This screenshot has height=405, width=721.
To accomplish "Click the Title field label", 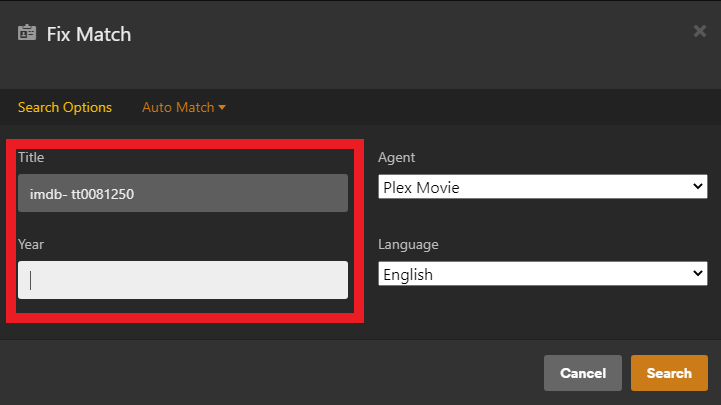I will pyautogui.click(x=31, y=157).
